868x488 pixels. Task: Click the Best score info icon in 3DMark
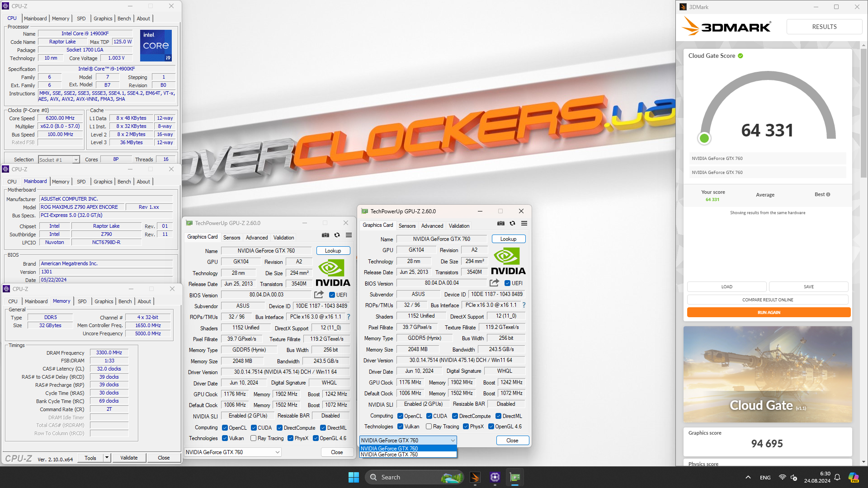[x=828, y=195]
